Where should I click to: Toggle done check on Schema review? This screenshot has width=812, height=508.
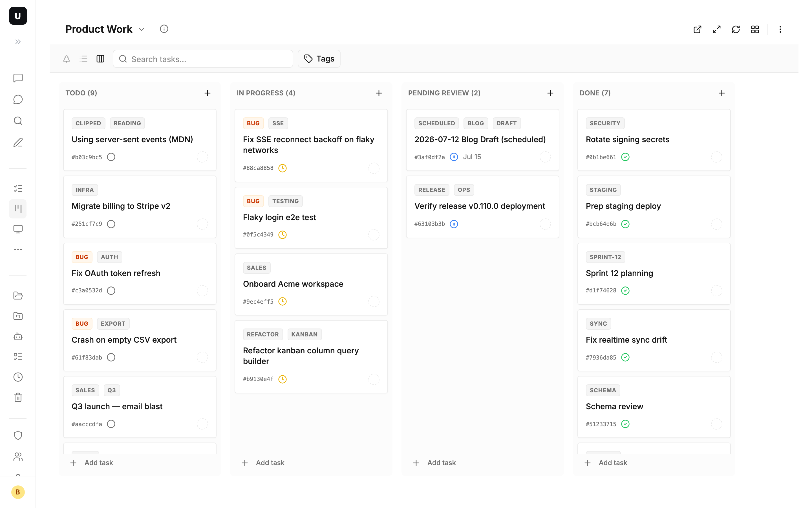click(x=625, y=424)
